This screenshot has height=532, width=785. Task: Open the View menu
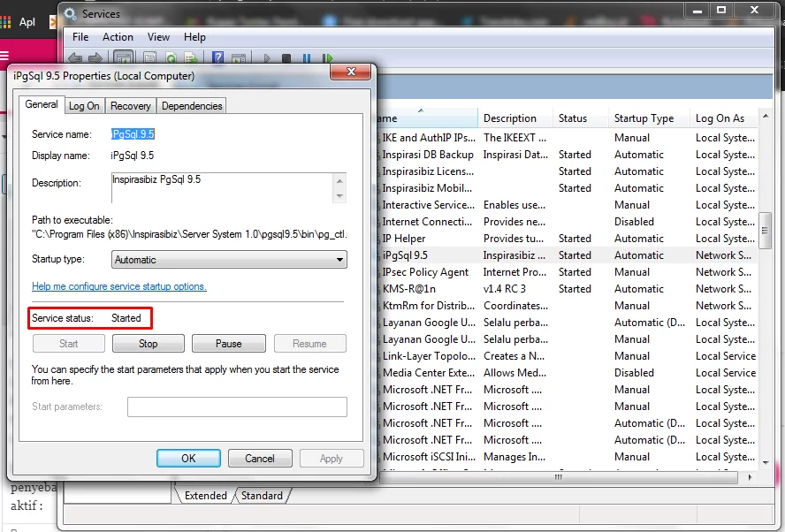pyautogui.click(x=158, y=37)
